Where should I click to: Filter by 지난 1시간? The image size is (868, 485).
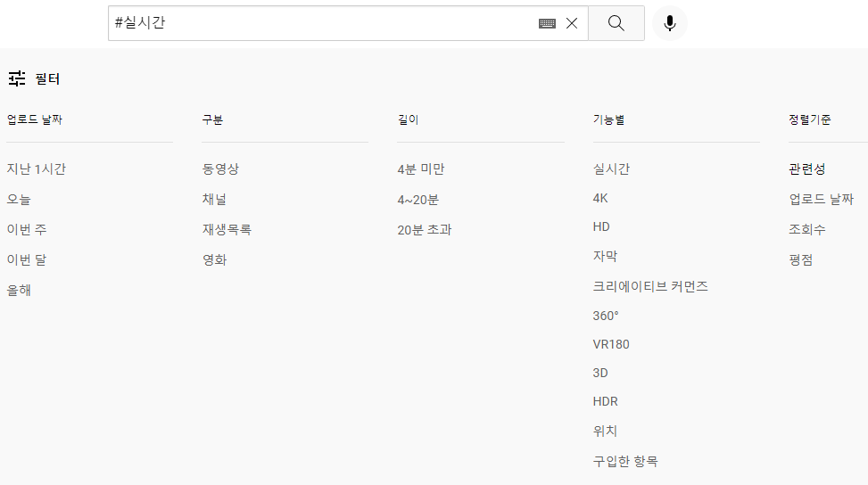coord(36,169)
